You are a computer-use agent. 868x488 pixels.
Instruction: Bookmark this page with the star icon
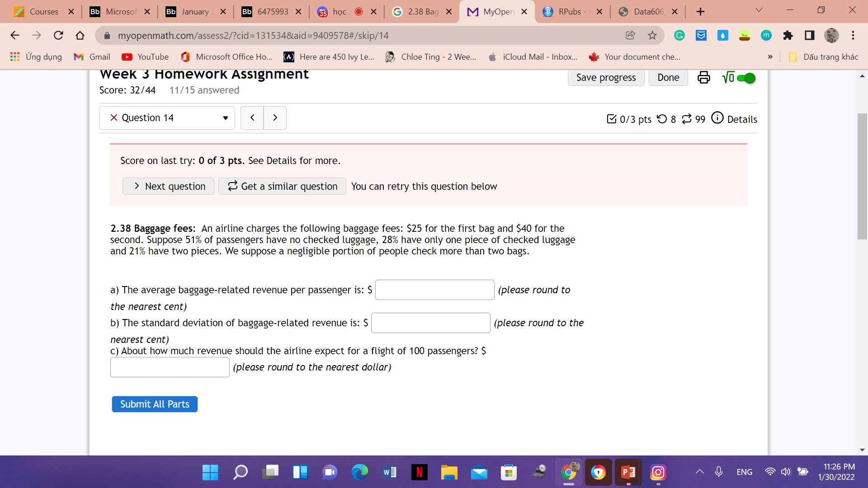[652, 35]
